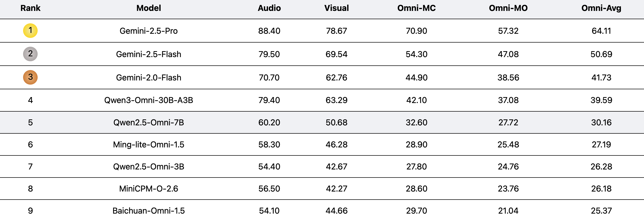Sort by the Rank column header
This screenshot has width=644, height=218.
tap(30, 8)
